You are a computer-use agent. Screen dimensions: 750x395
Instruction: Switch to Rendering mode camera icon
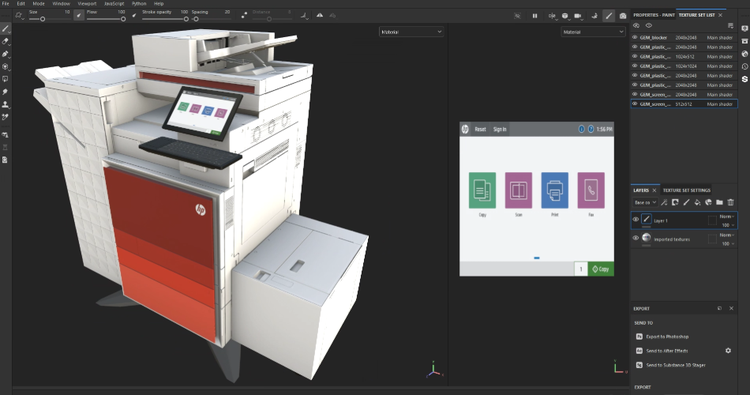click(622, 16)
